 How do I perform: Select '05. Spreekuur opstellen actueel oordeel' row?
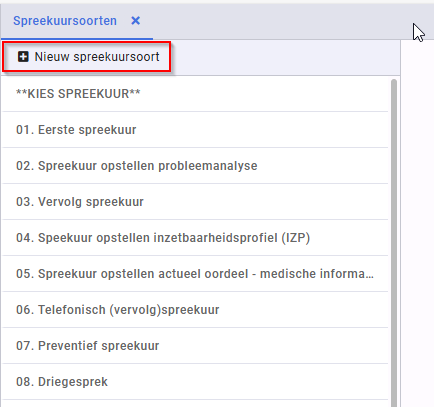pyautogui.click(x=195, y=274)
